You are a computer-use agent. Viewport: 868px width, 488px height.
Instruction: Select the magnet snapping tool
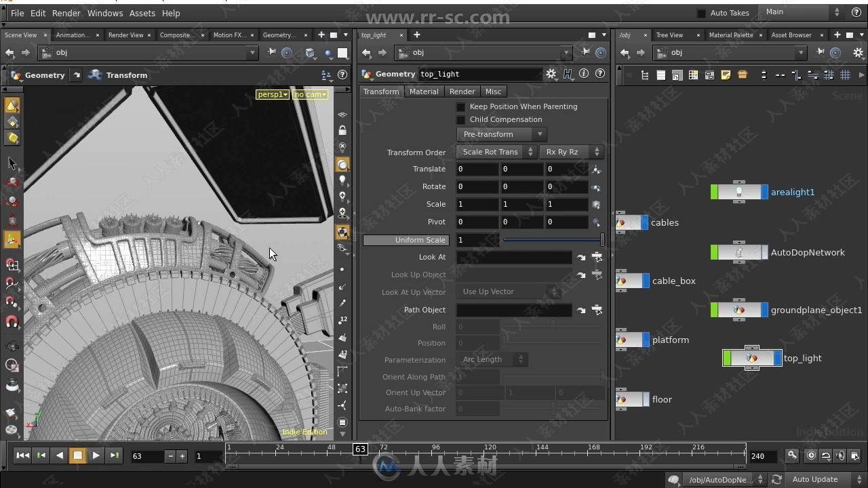[12, 322]
